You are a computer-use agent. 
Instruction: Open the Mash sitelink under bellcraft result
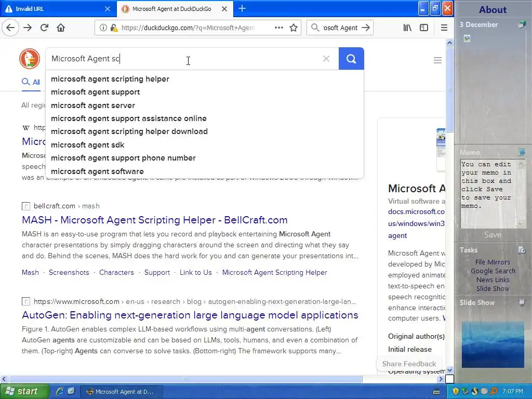[x=30, y=272]
